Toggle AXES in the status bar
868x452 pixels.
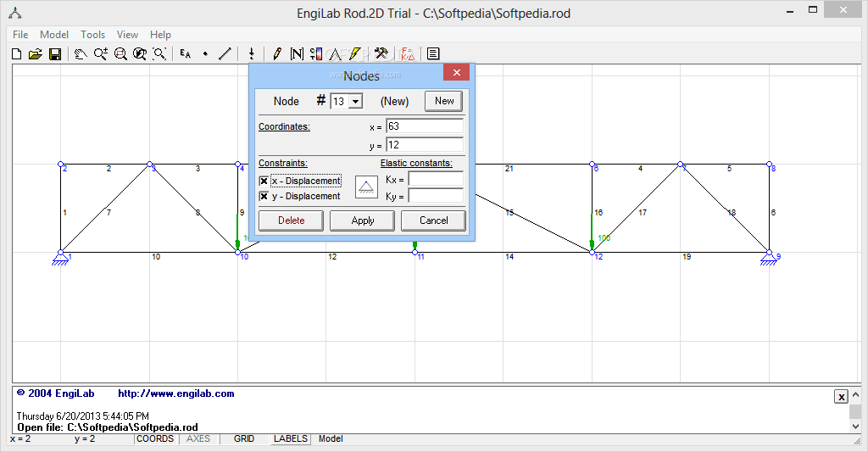coord(198,438)
